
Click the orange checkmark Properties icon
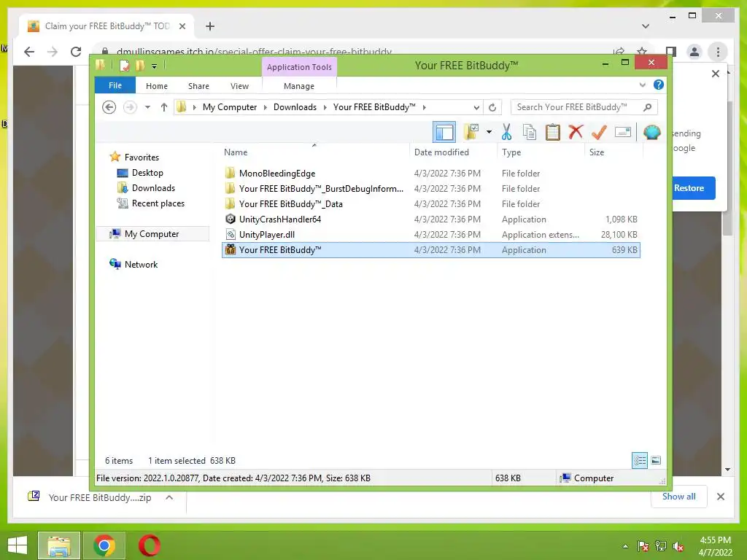(599, 132)
